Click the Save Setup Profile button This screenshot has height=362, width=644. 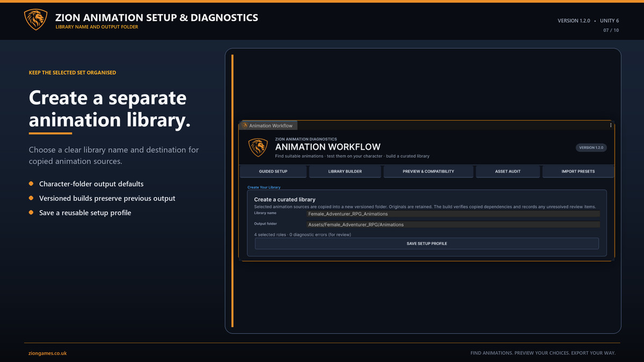(x=427, y=243)
